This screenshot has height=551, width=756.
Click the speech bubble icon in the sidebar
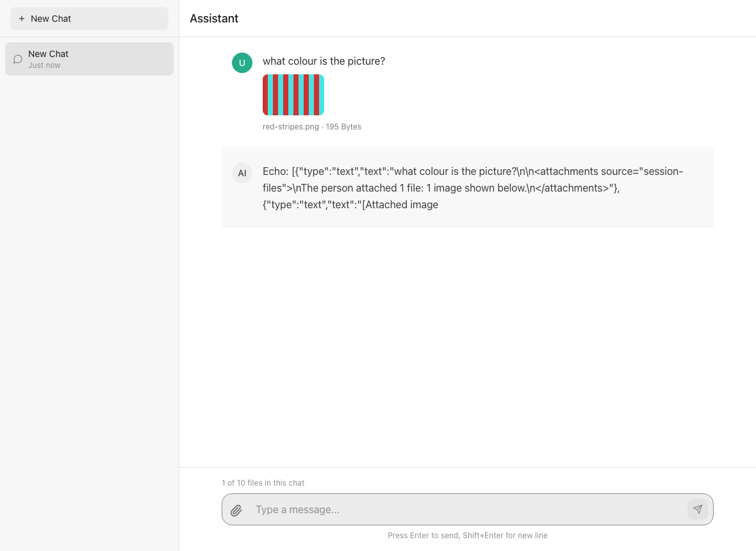coord(18,60)
